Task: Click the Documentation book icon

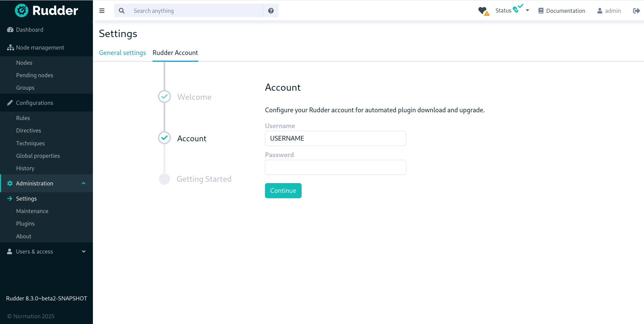Action: click(x=541, y=10)
